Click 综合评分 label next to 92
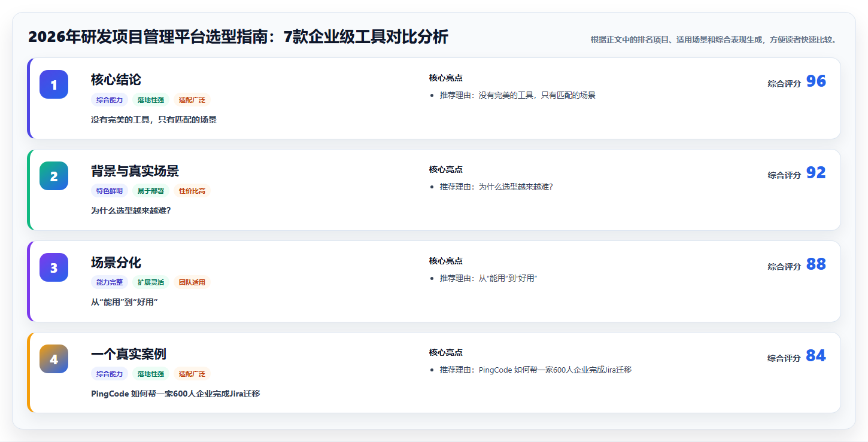 pos(784,175)
